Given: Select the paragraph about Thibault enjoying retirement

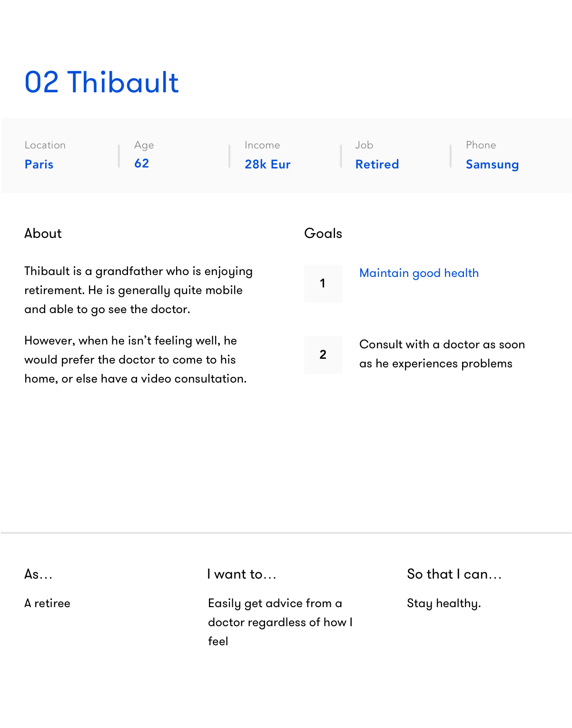Looking at the screenshot, I should click(138, 290).
